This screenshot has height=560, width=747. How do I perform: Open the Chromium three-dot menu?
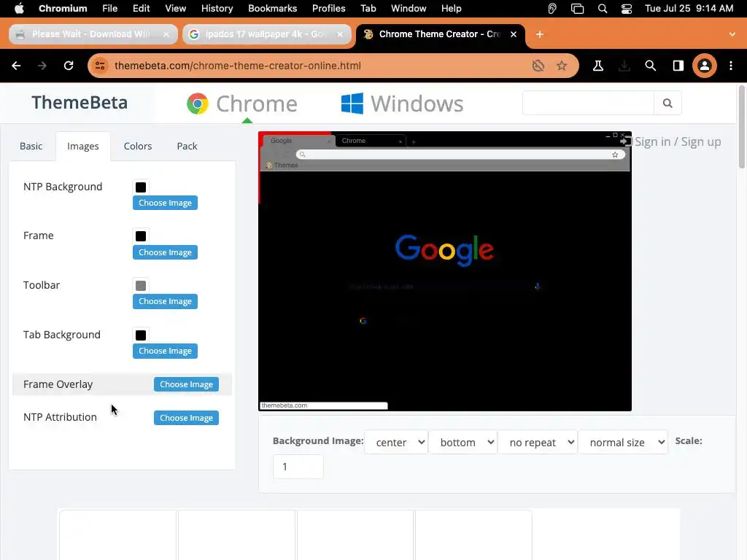coord(731,66)
